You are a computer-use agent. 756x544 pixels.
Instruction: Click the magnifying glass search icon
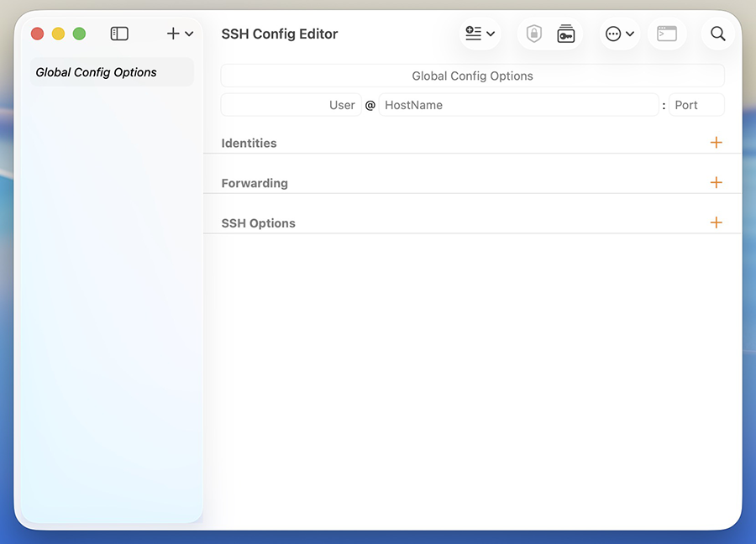tap(717, 34)
